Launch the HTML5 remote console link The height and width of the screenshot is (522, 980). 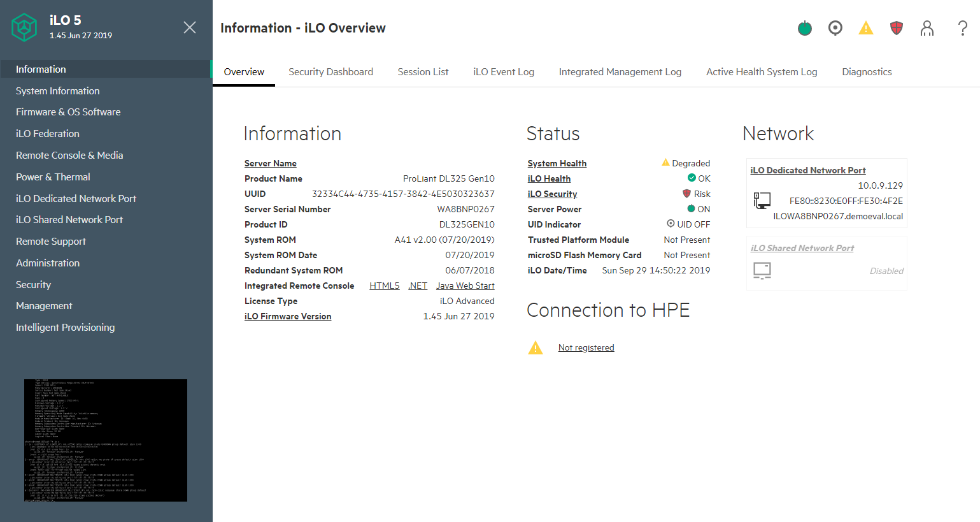[384, 286]
